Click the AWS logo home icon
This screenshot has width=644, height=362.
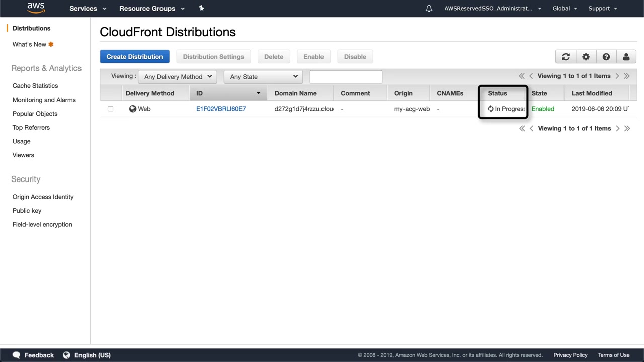(36, 8)
